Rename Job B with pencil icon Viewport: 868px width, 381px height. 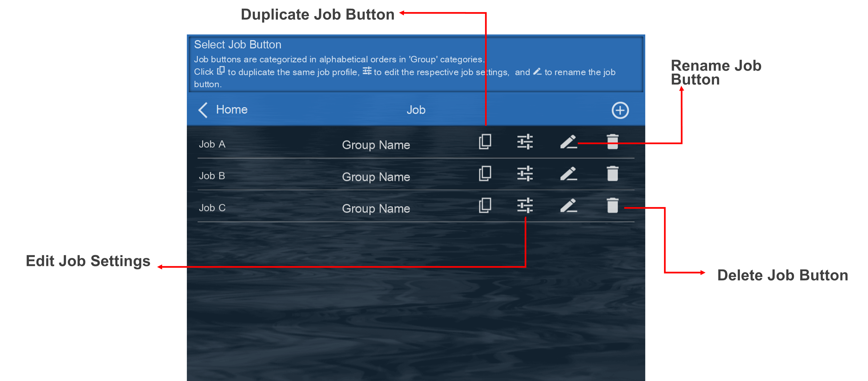click(x=569, y=173)
